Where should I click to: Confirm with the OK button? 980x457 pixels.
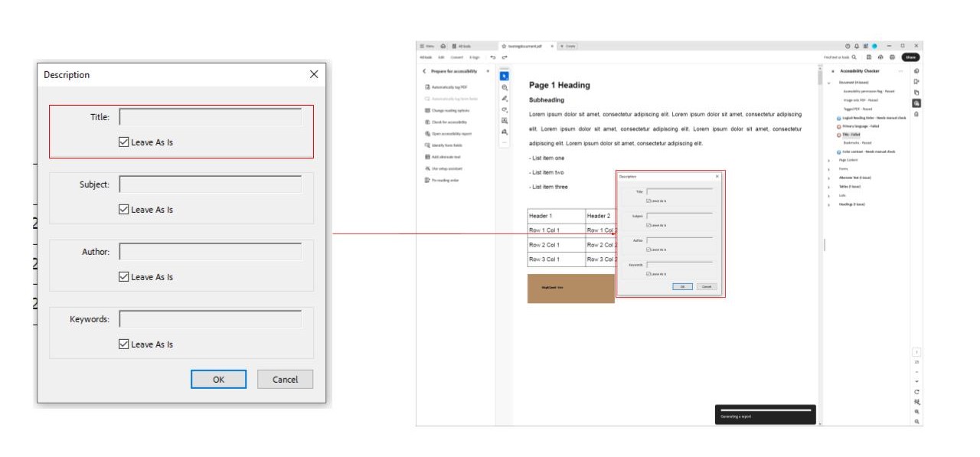click(218, 379)
